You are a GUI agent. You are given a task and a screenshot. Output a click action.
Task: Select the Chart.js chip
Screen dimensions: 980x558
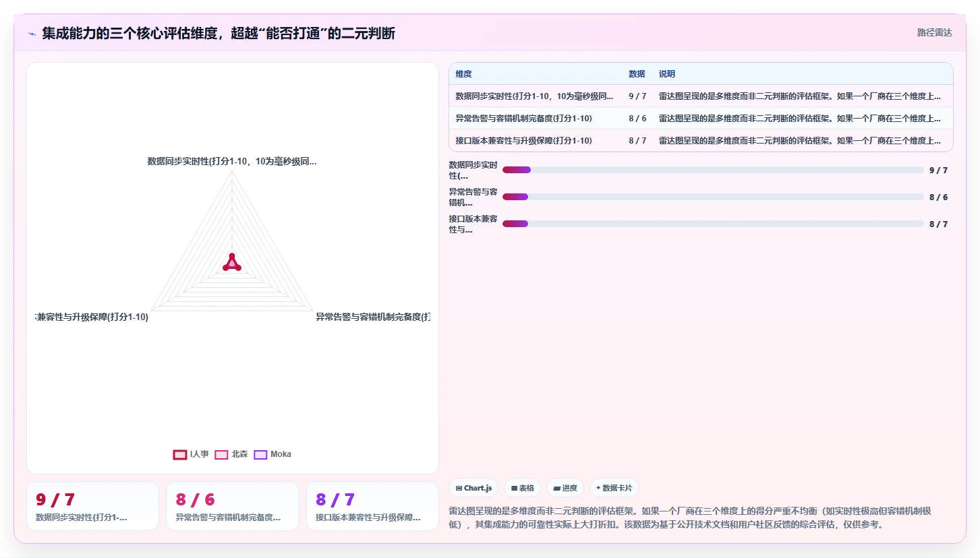(474, 488)
